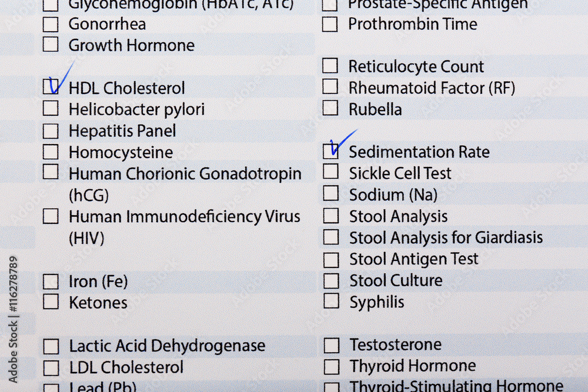Select the Sickle Cell Test checkbox
Image resolution: width=588 pixels, height=392 pixels.
330,172
